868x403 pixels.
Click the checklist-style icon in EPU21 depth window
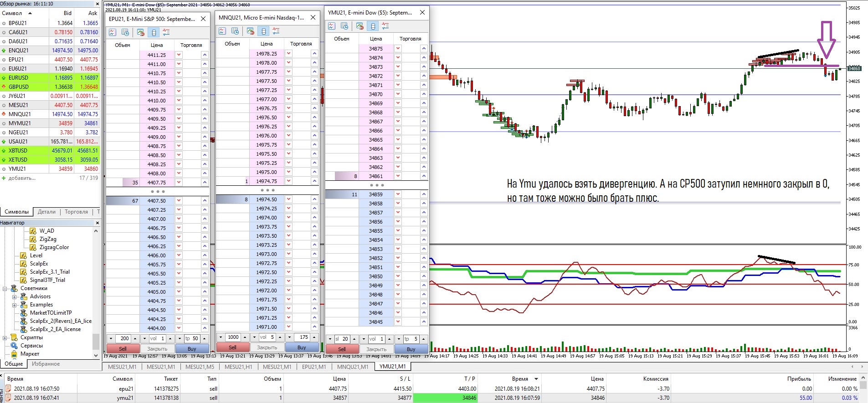tap(166, 32)
